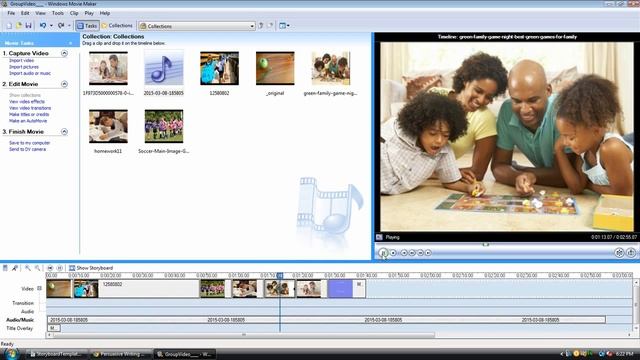Open the Tools menu
640x360 pixels.
click(x=58, y=13)
